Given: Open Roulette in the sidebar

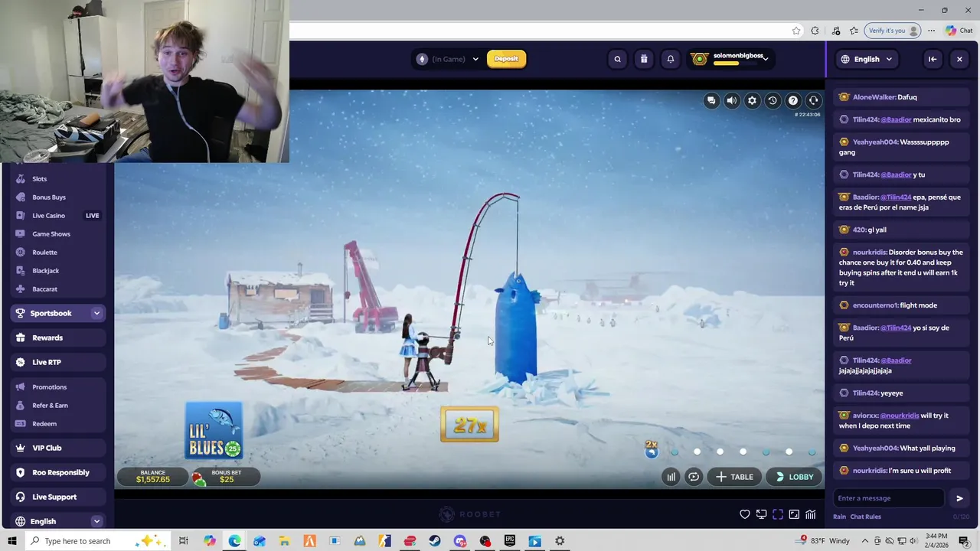Looking at the screenshot, I should (58, 253).
